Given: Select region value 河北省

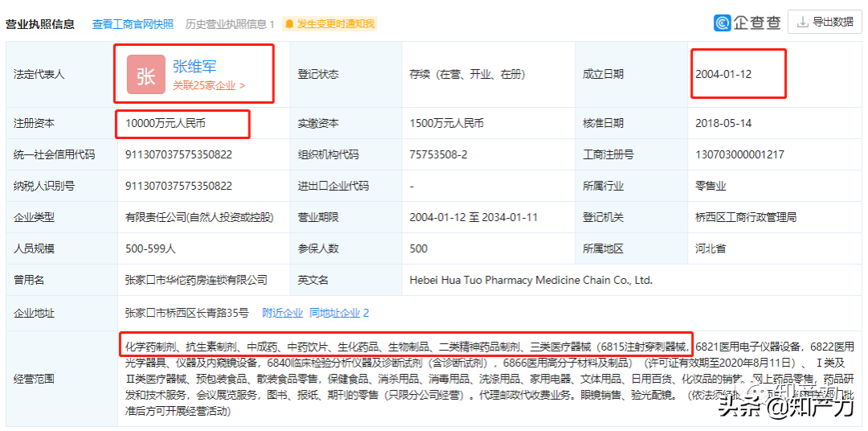Looking at the screenshot, I should (x=710, y=248).
